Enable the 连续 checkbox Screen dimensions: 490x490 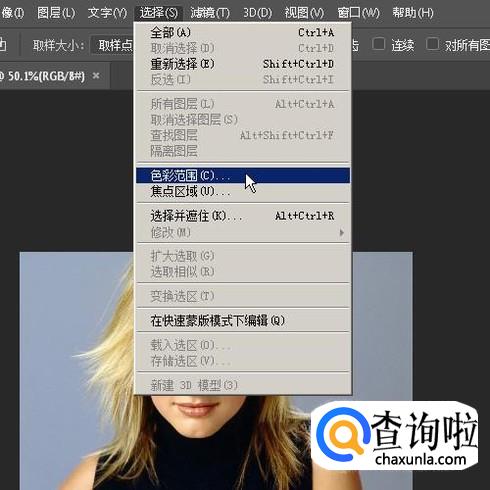(x=379, y=44)
